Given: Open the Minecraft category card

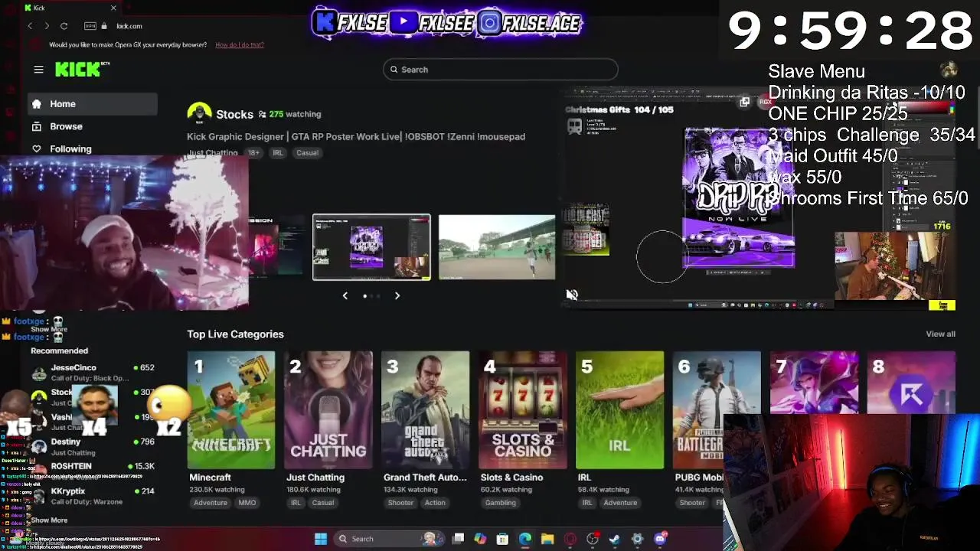Looking at the screenshot, I should [231, 409].
